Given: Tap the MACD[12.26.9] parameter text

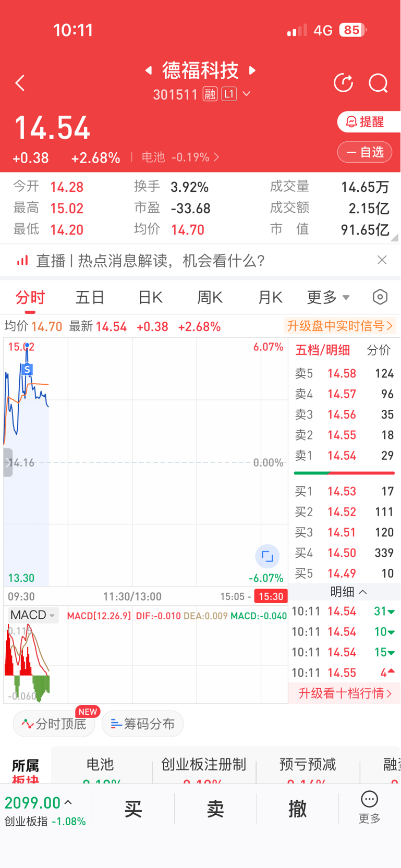Looking at the screenshot, I should (x=99, y=616).
